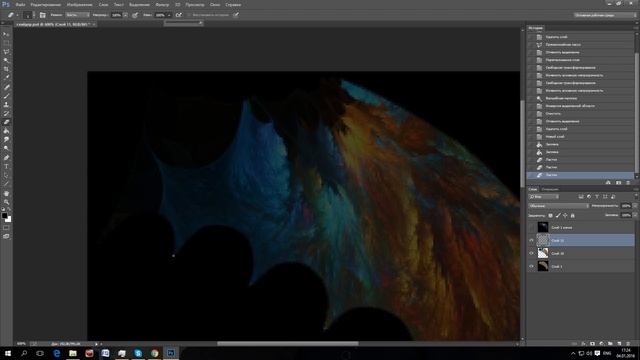Select the Magic Wand tool in toolbox
Image resolution: width=640 pixels, height=360 pixels.
[6, 60]
